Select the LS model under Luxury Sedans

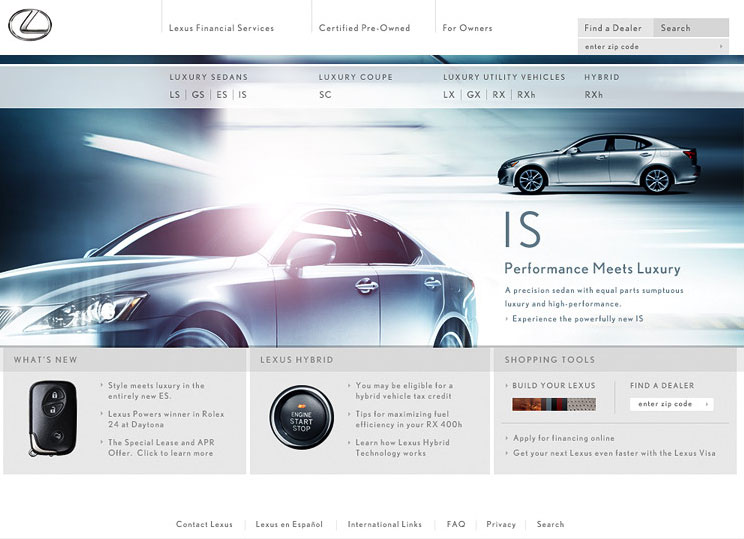175,95
